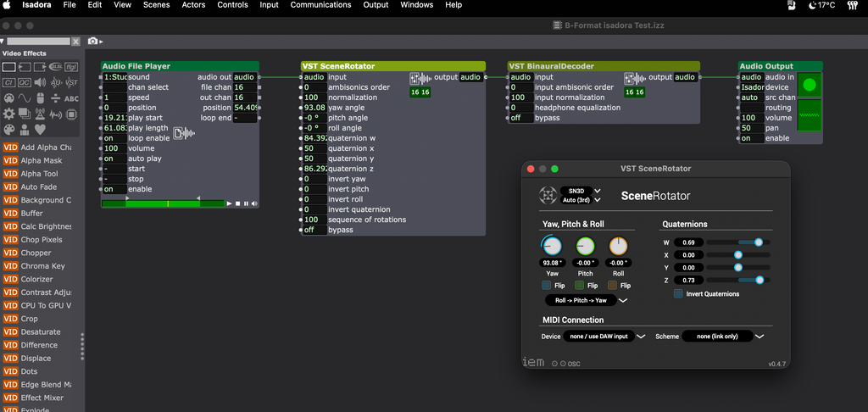Select the MIDI connector category icon

point(8,98)
